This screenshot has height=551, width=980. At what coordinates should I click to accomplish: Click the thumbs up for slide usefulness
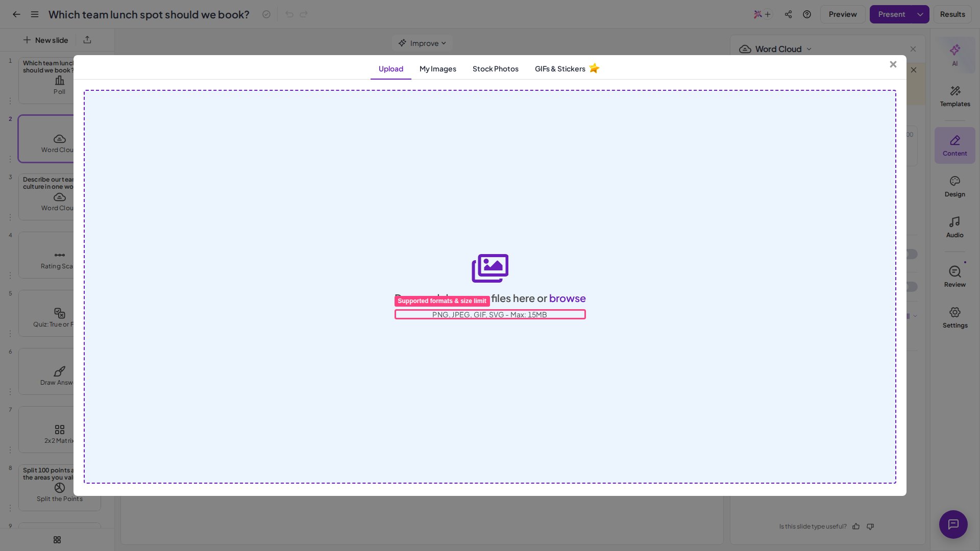pyautogui.click(x=856, y=527)
